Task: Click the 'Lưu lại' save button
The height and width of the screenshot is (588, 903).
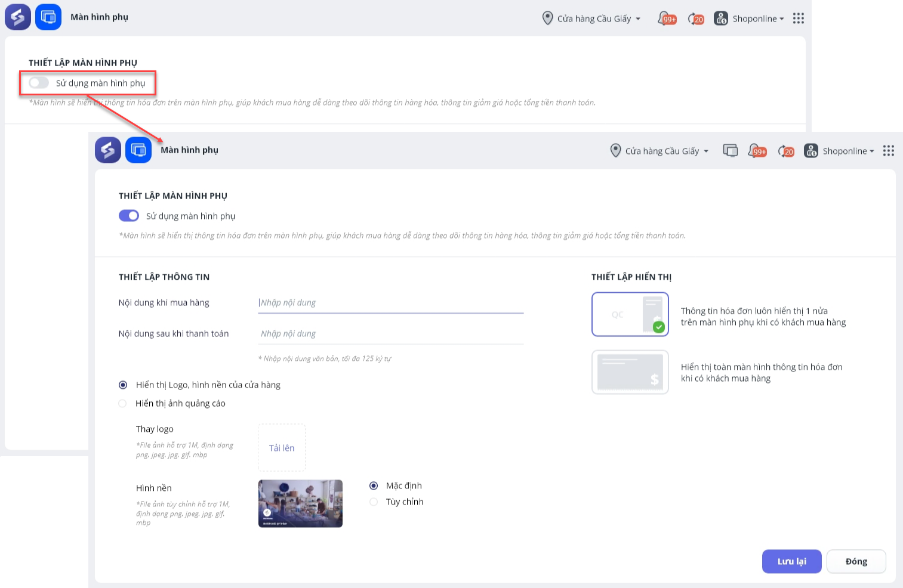Action: (792, 561)
